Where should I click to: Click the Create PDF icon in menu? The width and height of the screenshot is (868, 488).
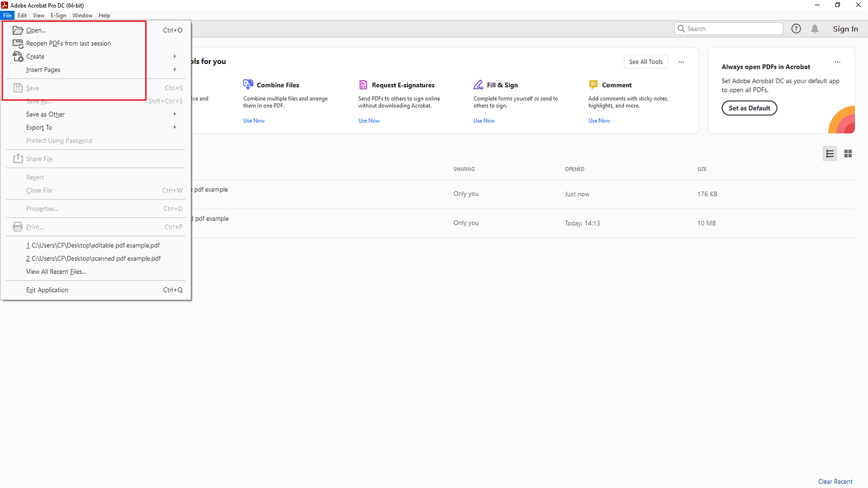[x=18, y=56]
